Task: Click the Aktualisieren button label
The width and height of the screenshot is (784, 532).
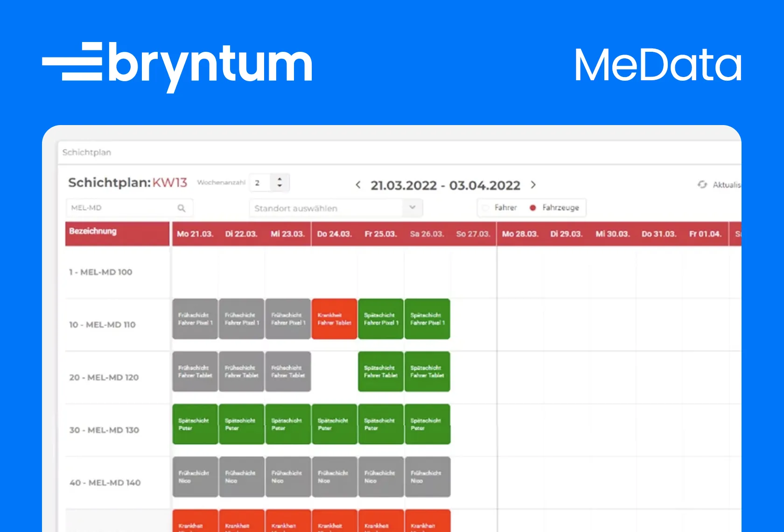Action: click(x=727, y=185)
